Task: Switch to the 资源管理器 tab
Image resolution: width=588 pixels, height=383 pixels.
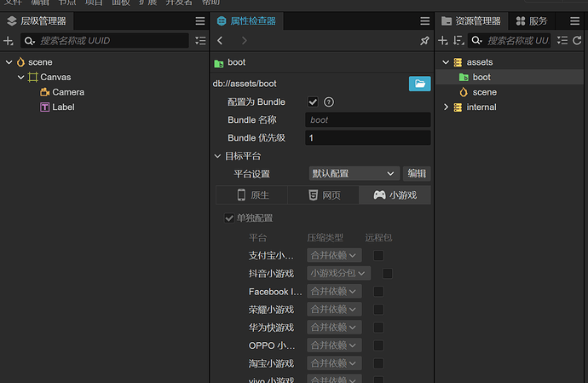Action: [471, 21]
